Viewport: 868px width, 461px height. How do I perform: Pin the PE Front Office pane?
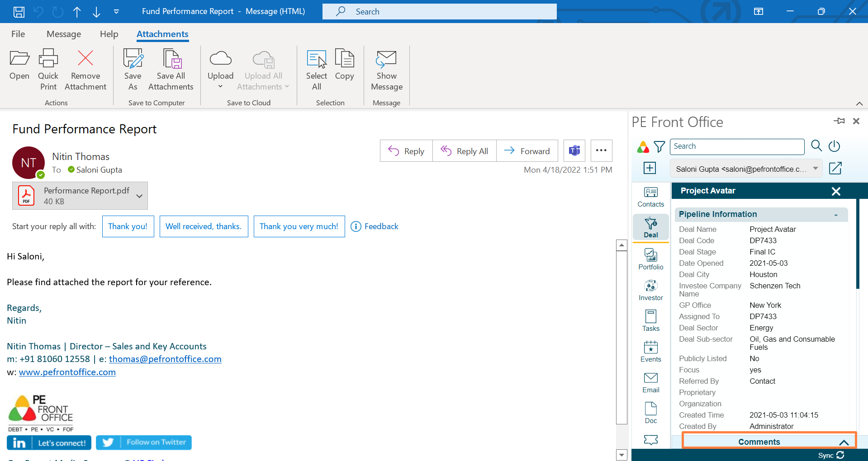(x=839, y=121)
